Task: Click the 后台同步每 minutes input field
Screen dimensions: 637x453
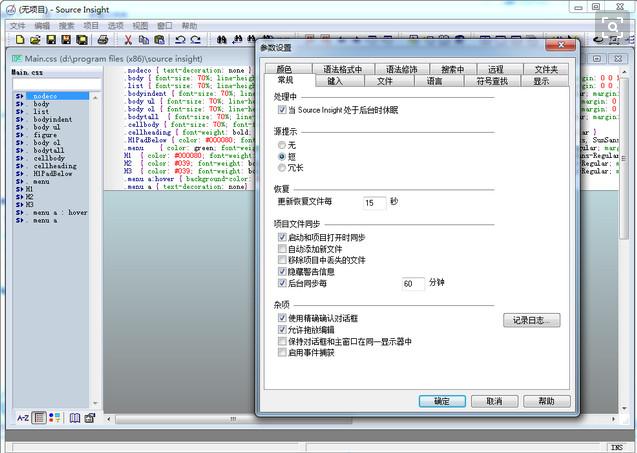Action: pyautogui.click(x=413, y=284)
